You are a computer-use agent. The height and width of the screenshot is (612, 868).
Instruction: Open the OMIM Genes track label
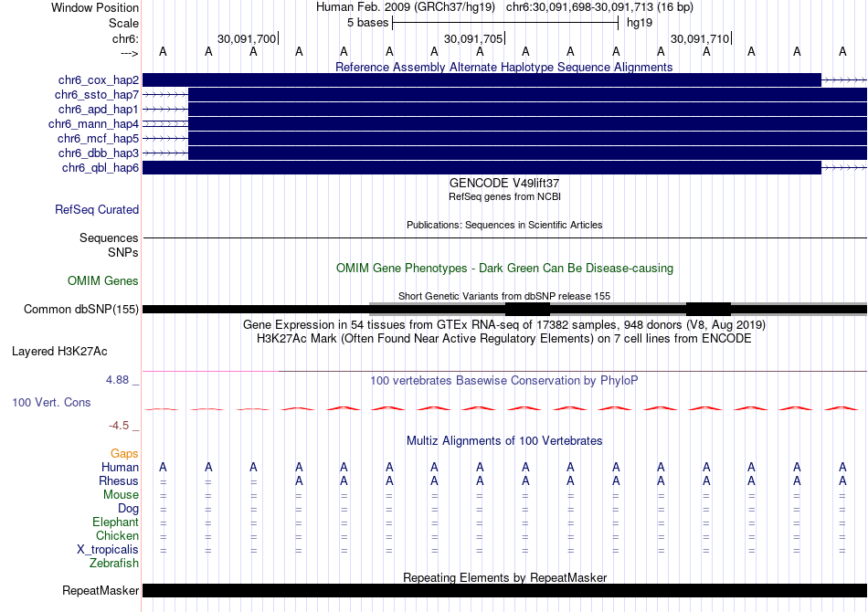click(103, 281)
